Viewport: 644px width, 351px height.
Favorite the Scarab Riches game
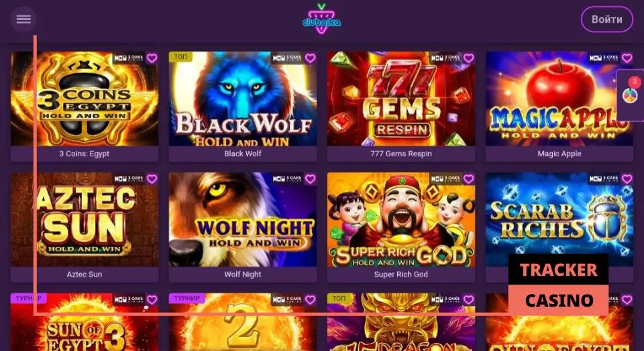[x=627, y=179]
